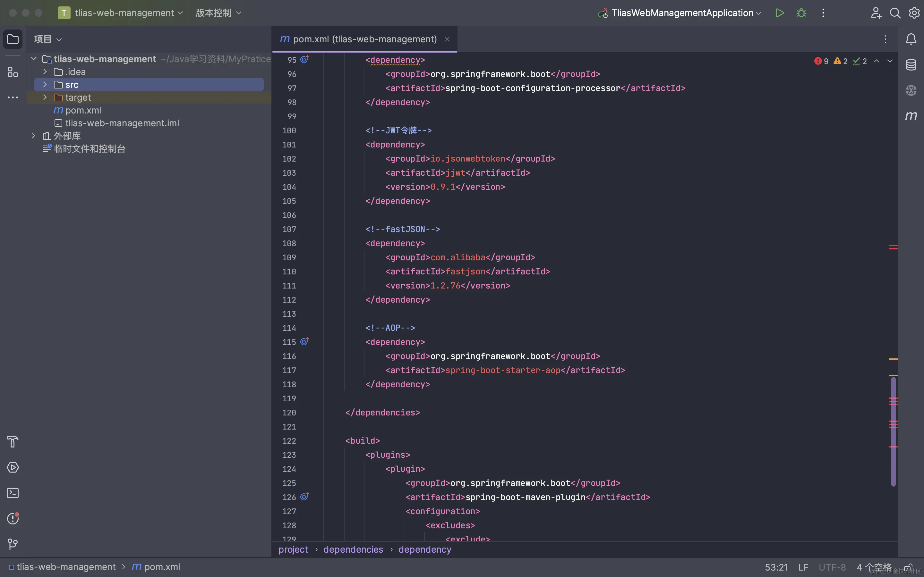Open the Structure tool window icon

pyautogui.click(x=13, y=72)
